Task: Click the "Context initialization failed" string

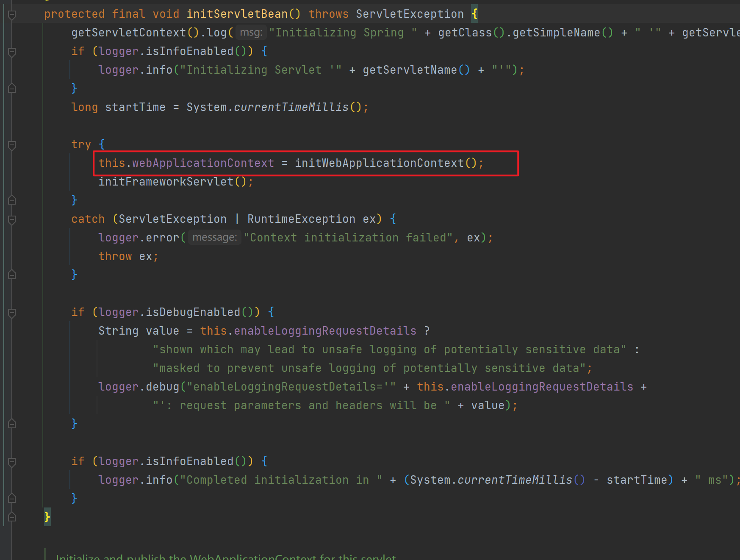Action: point(348,238)
